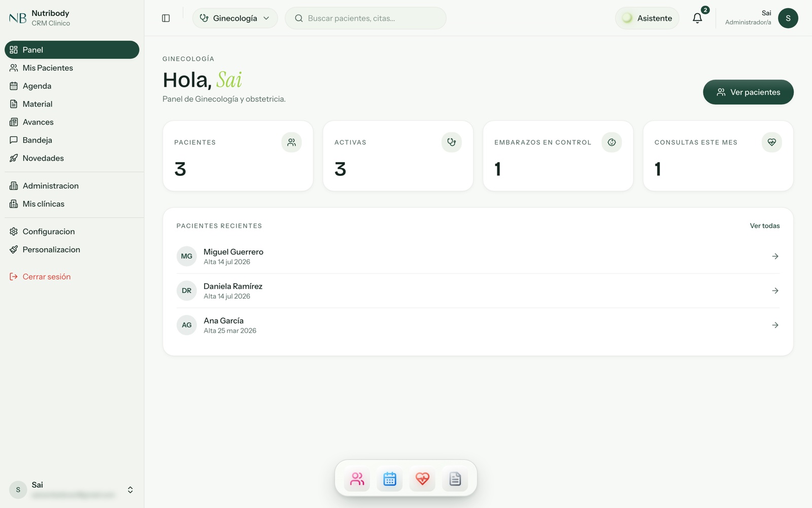Open the S user avatar in header
The image size is (812, 508).
[x=788, y=18]
